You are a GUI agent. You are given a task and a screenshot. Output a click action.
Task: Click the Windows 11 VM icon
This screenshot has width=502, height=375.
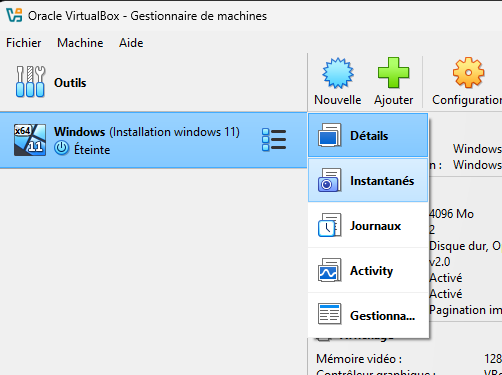(x=30, y=140)
